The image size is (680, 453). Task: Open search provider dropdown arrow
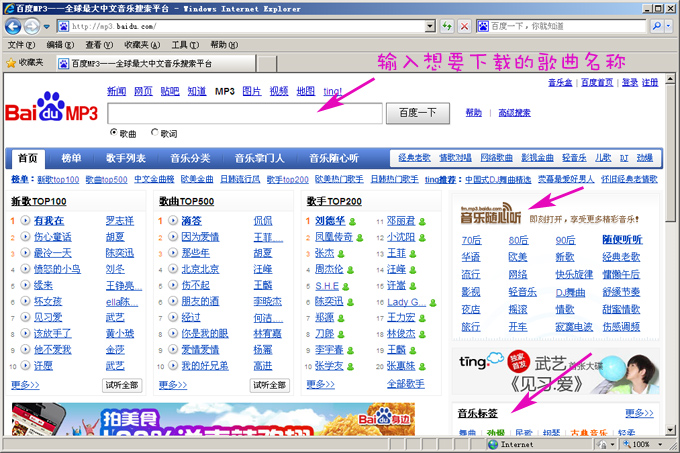point(668,26)
